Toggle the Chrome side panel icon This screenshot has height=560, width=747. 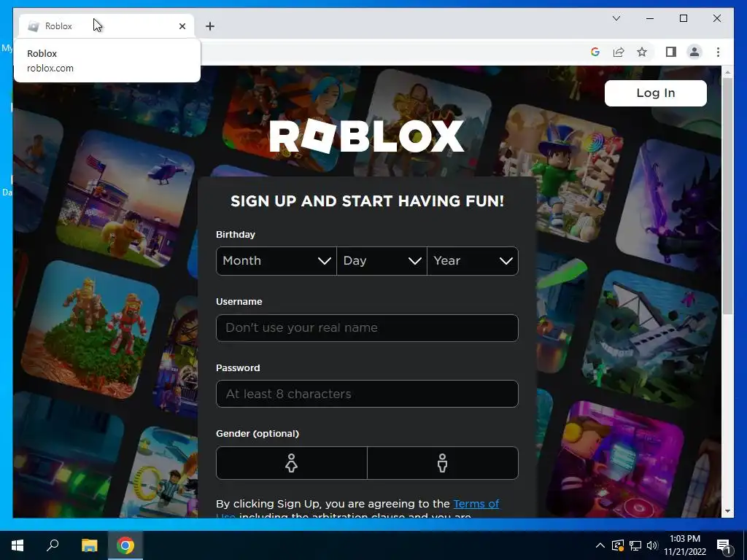pyautogui.click(x=671, y=52)
